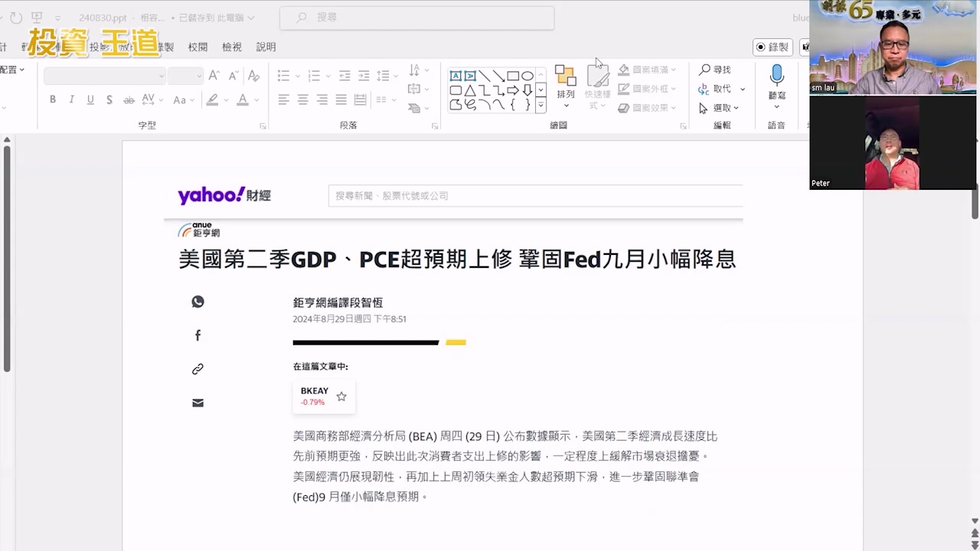Image resolution: width=980 pixels, height=551 pixels.
Task: Open the 檢視 view tab
Action: pyautogui.click(x=232, y=47)
